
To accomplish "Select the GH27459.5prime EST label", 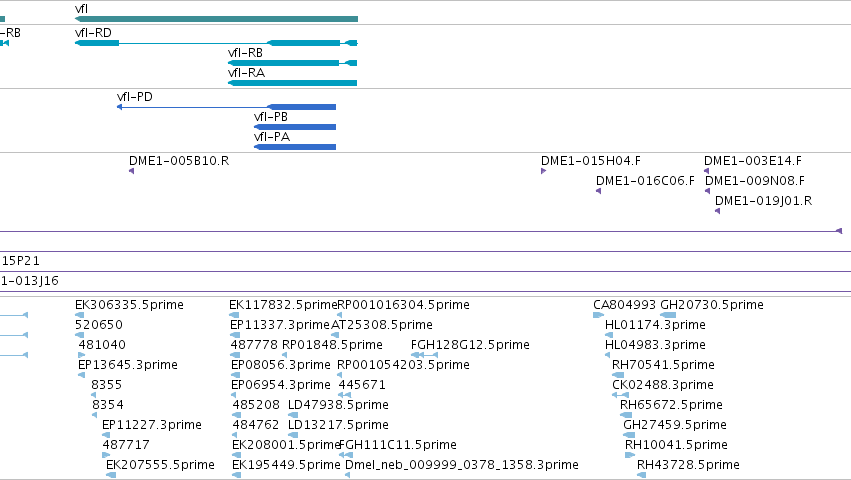I will coord(675,425).
